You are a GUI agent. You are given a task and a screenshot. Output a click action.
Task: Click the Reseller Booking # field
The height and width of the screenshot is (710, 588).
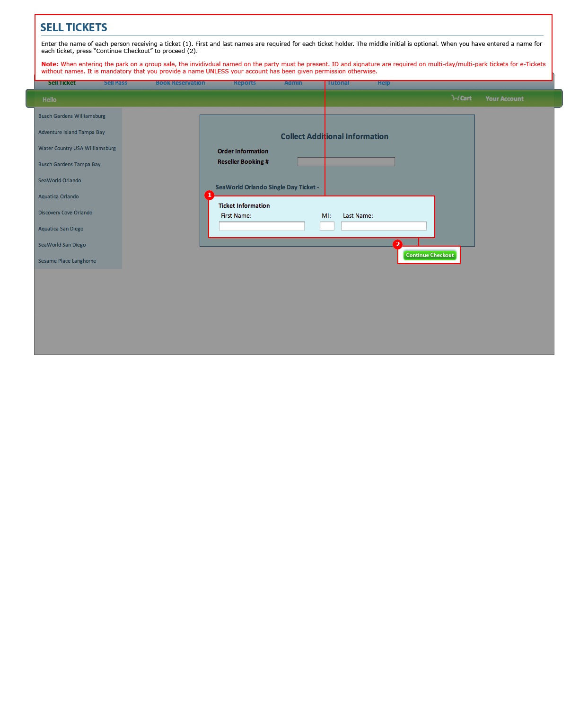(x=346, y=162)
